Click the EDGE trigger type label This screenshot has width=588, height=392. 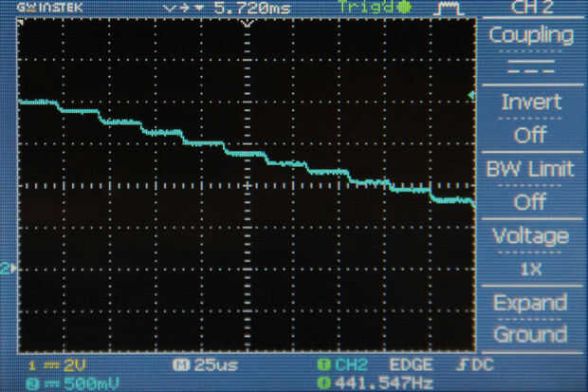pyautogui.click(x=411, y=365)
